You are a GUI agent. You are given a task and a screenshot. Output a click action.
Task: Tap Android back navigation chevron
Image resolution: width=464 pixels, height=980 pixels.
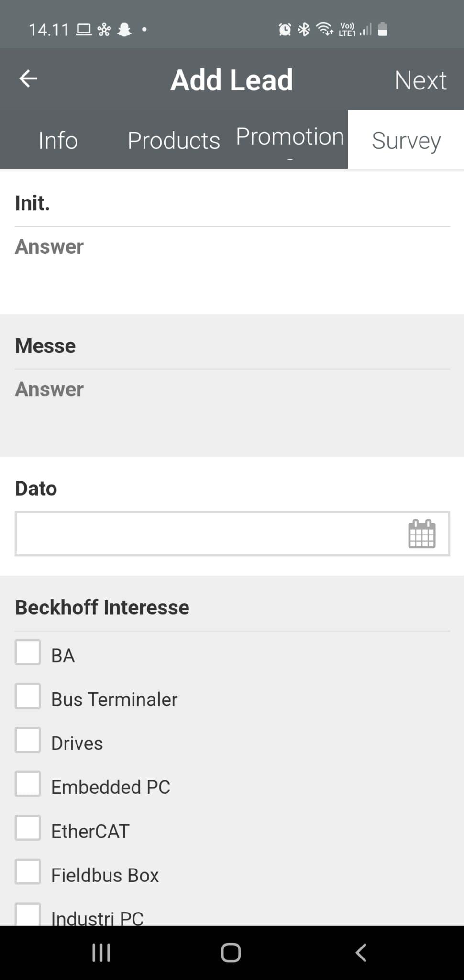point(361,952)
